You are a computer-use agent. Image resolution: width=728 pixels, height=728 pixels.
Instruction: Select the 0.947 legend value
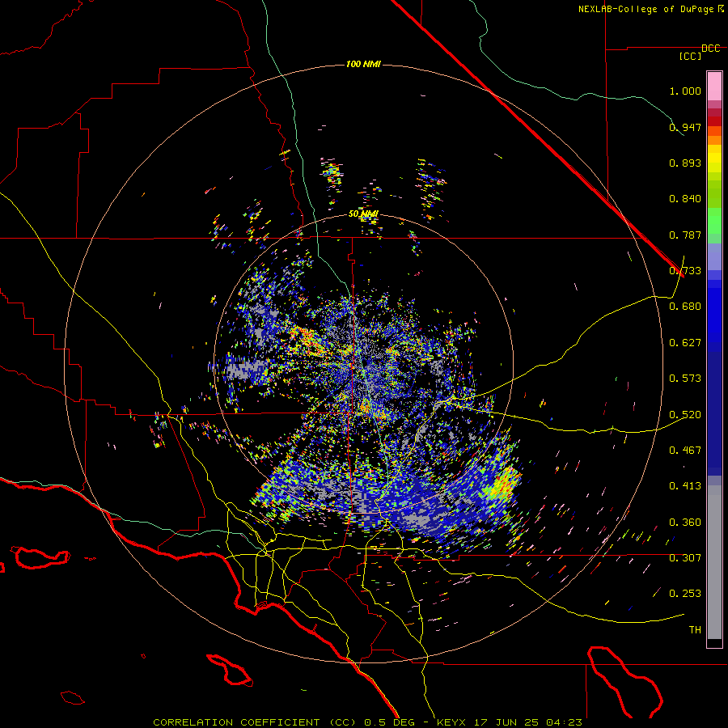tap(685, 127)
